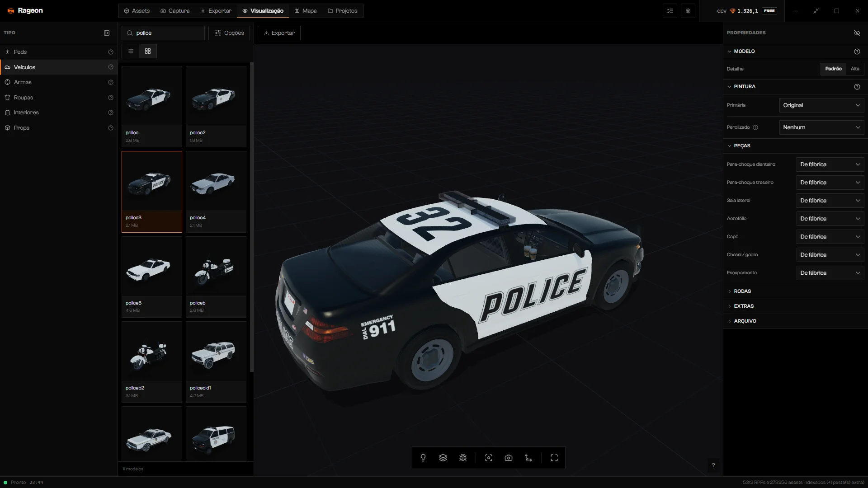This screenshot has width=868, height=488.
Task: Click the focus target icon
Action: coord(489,458)
